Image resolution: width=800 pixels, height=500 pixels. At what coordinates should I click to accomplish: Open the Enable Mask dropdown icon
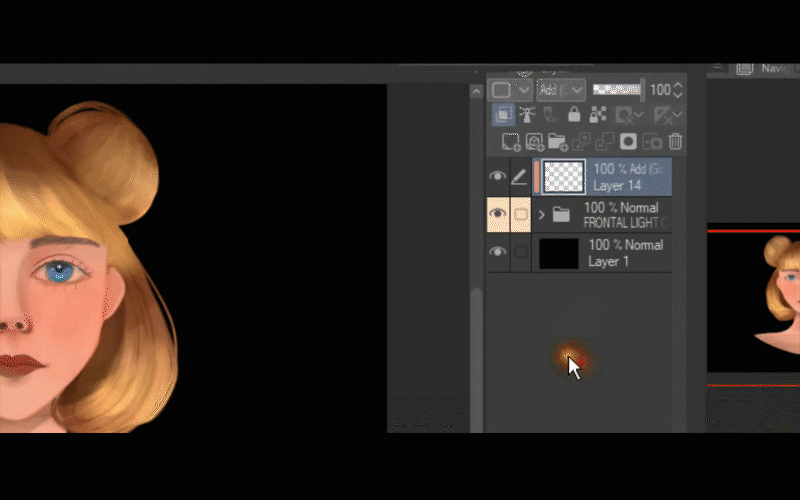coord(628,115)
